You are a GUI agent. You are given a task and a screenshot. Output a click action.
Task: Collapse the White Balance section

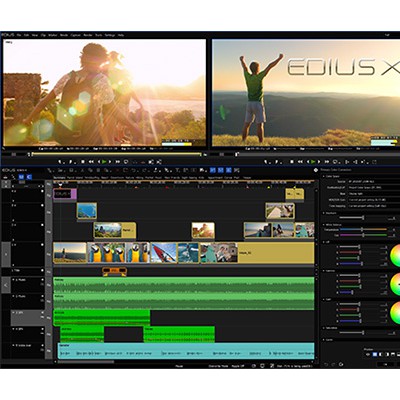coord(323,225)
